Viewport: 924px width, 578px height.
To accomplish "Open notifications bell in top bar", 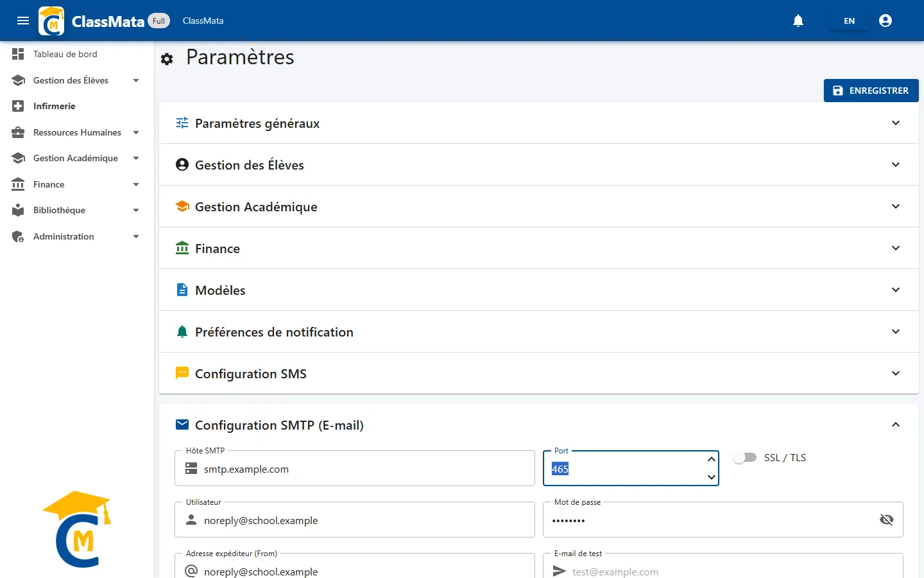I will click(798, 21).
